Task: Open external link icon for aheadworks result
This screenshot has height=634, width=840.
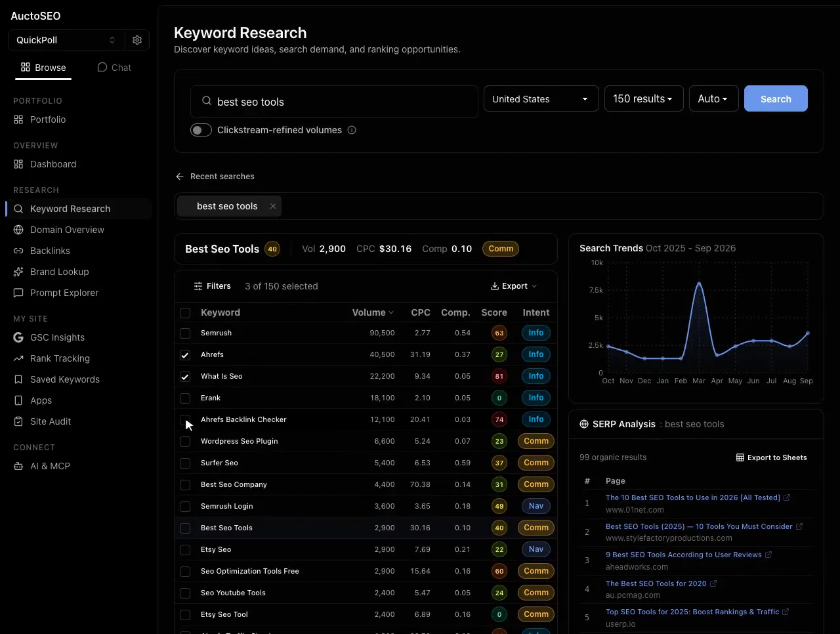Action: point(768,555)
